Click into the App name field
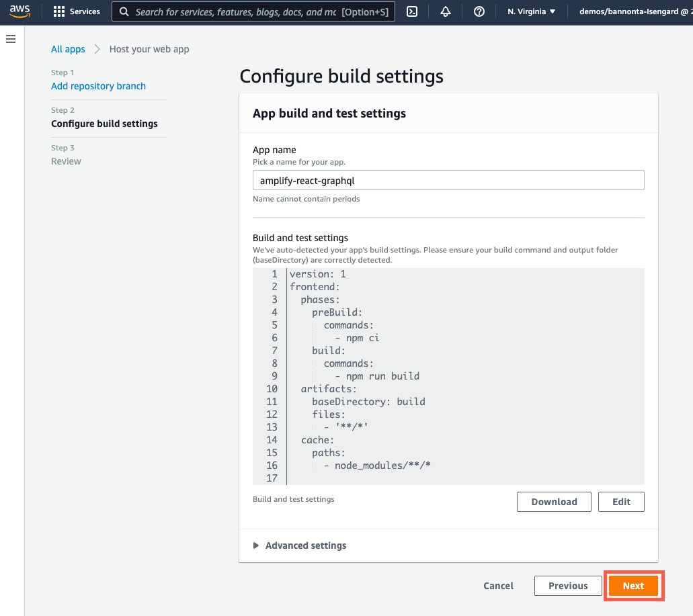 448,180
